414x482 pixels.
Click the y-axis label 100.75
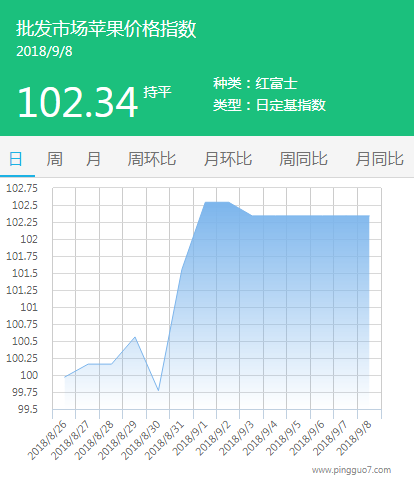22,324
